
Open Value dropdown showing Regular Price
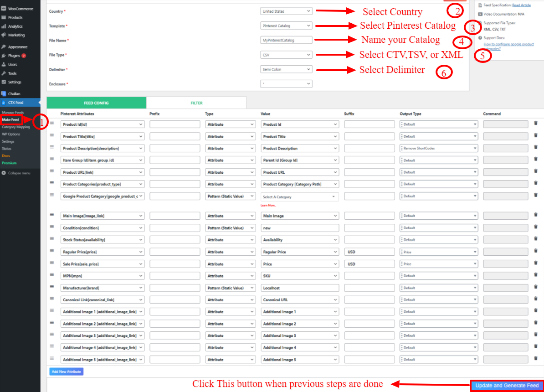(x=300, y=252)
